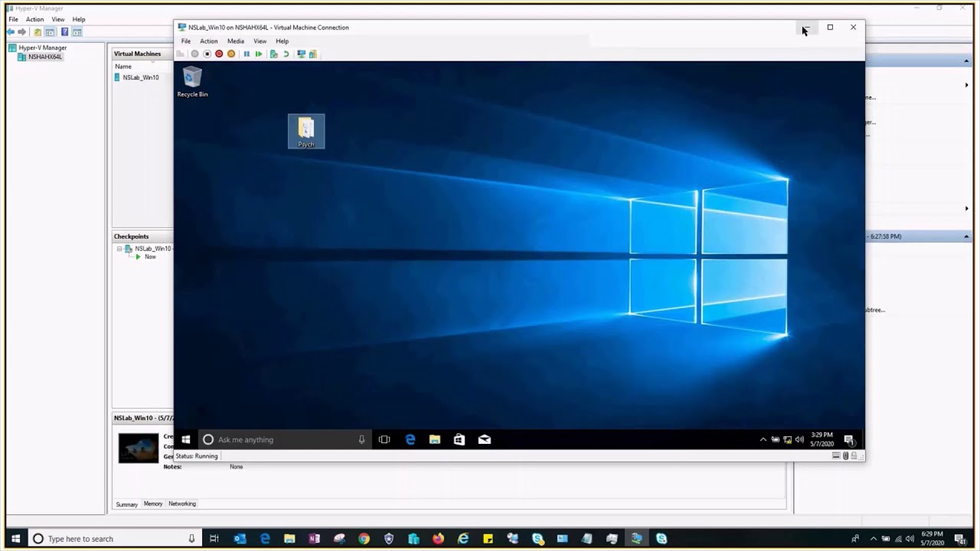Open OneNote from host taskbar

(314, 539)
